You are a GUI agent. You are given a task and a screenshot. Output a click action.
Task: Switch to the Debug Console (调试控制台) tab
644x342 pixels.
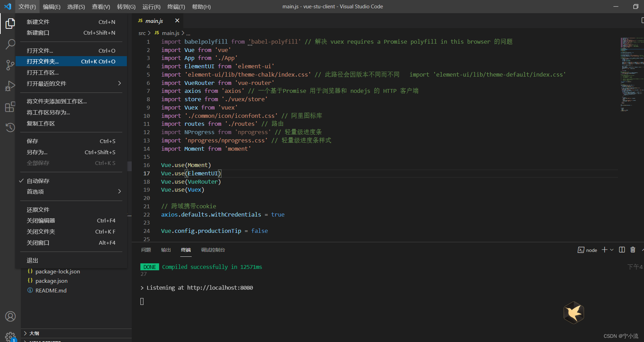click(213, 250)
